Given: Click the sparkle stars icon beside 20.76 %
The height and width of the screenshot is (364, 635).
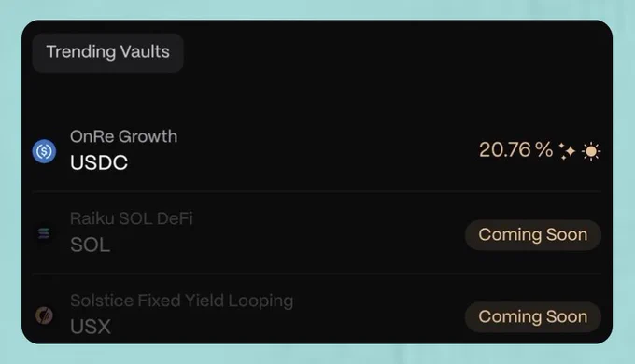Looking at the screenshot, I should (568, 151).
